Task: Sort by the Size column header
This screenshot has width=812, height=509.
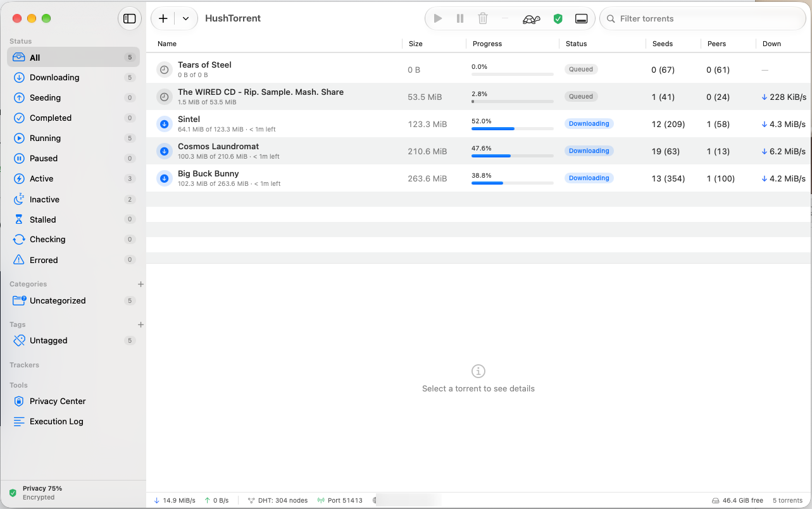Action: click(x=416, y=44)
